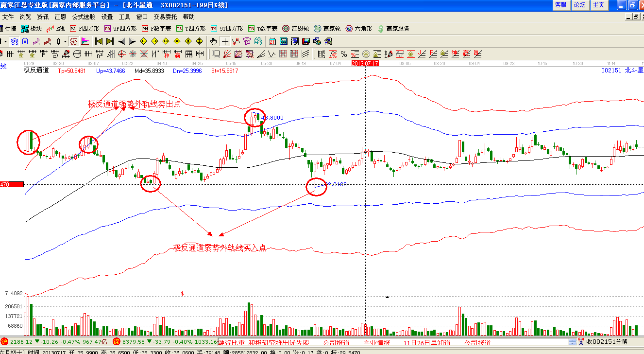Click the 论坛 forum button

click(x=579, y=5)
